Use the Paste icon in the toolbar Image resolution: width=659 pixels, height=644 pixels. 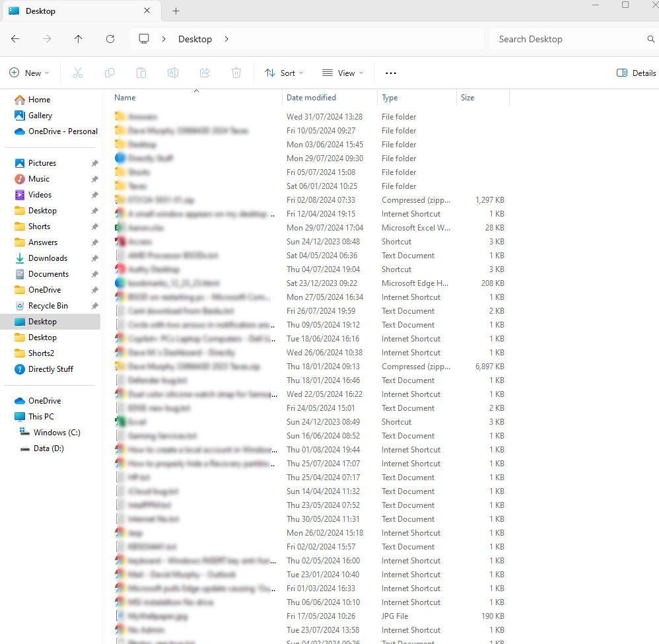pyautogui.click(x=141, y=73)
